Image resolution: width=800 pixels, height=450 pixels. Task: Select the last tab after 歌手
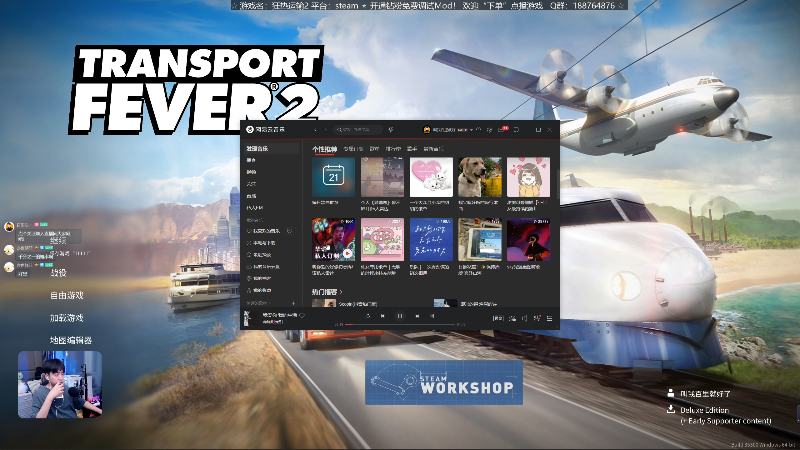[433, 149]
